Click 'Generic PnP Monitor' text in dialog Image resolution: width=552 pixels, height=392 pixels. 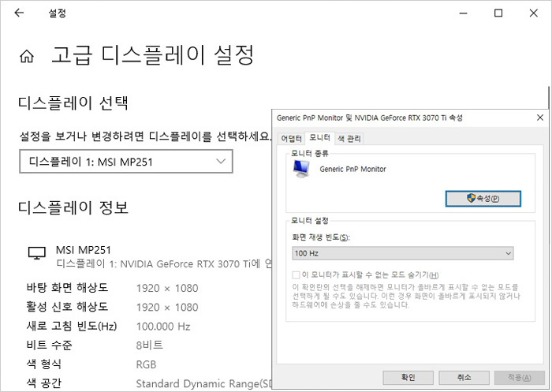click(x=352, y=169)
